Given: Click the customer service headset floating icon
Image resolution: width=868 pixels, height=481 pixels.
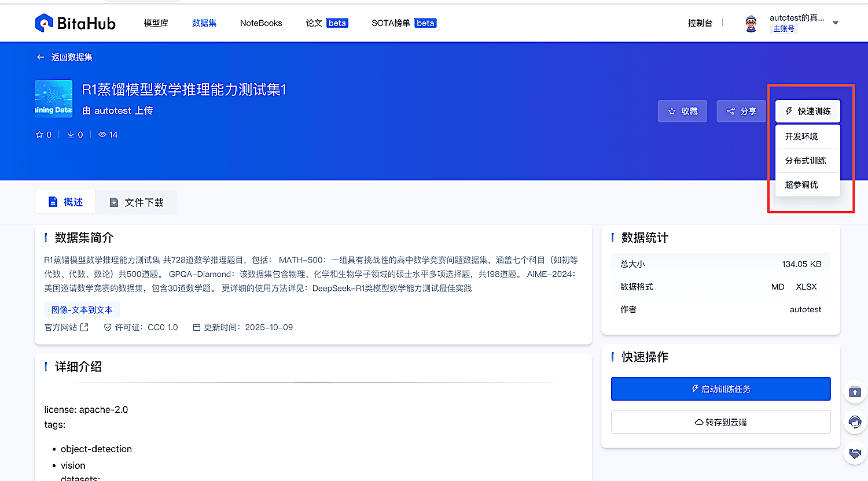Looking at the screenshot, I should tap(855, 422).
